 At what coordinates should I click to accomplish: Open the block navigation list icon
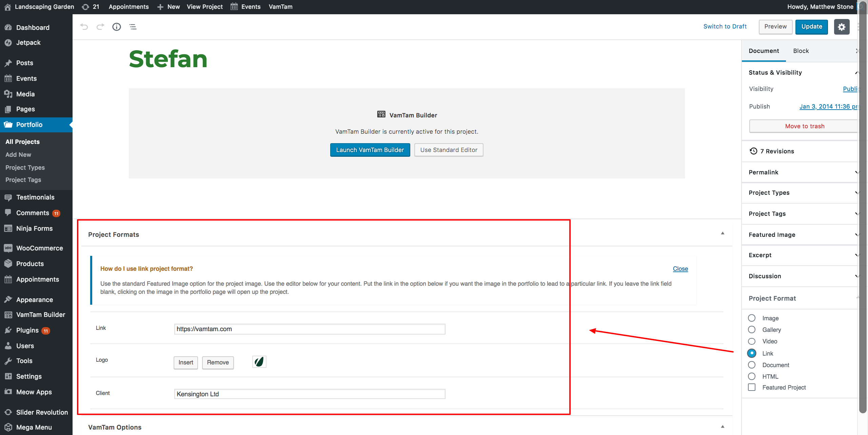point(133,27)
